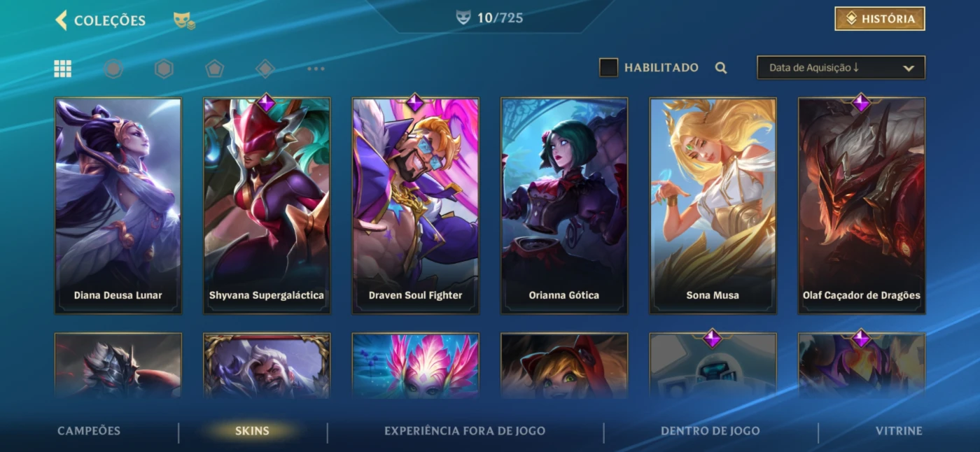Switch to Experiência Fora de Jogo tab

465,431
